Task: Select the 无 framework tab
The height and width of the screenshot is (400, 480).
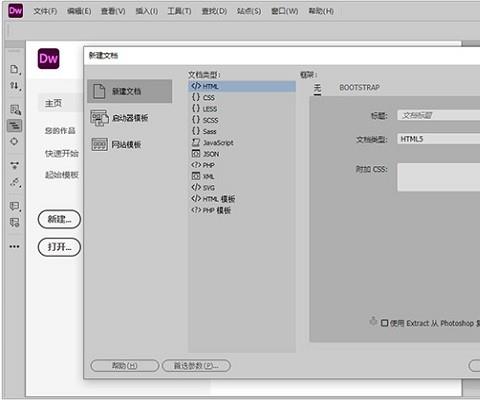Action: coord(317,88)
